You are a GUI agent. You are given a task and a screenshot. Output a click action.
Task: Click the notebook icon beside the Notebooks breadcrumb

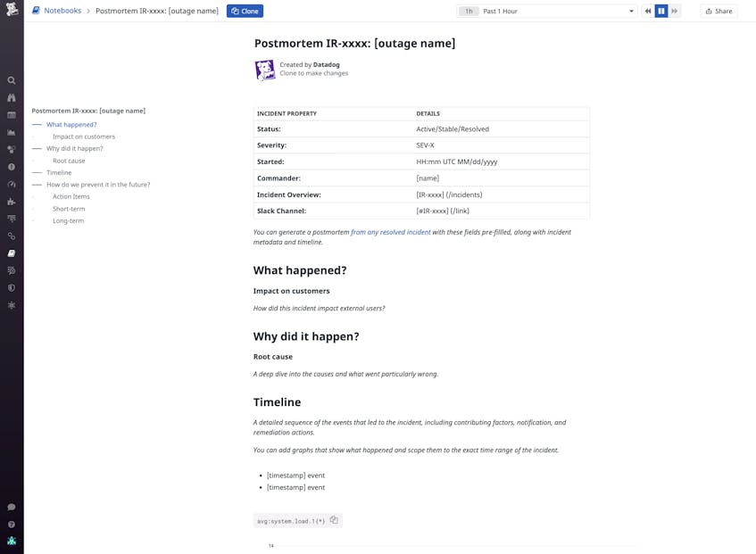pos(36,11)
